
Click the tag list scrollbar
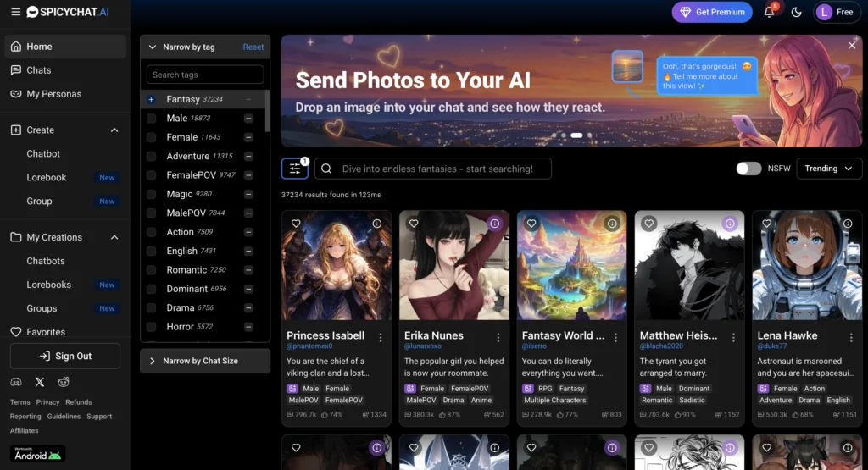pyautogui.click(x=267, y=111)
